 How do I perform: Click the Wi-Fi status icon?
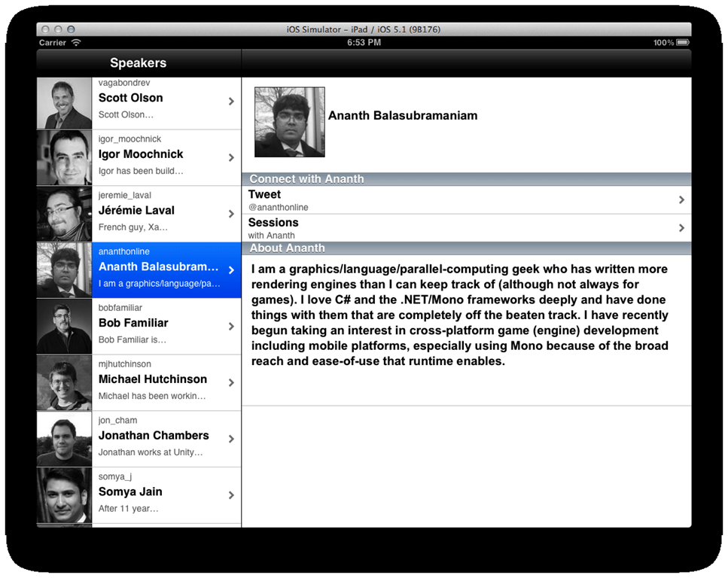point(76,42)
